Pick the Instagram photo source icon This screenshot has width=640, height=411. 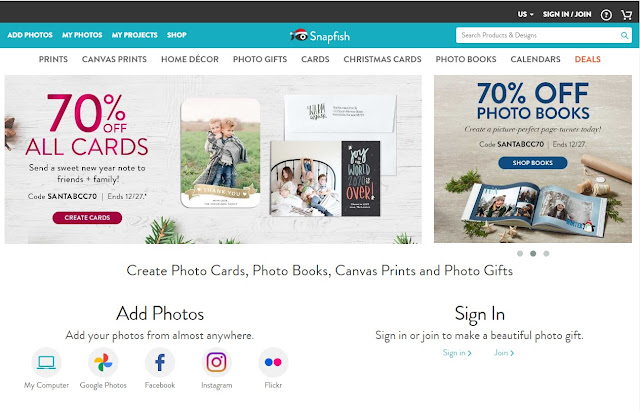click(216, 362)
